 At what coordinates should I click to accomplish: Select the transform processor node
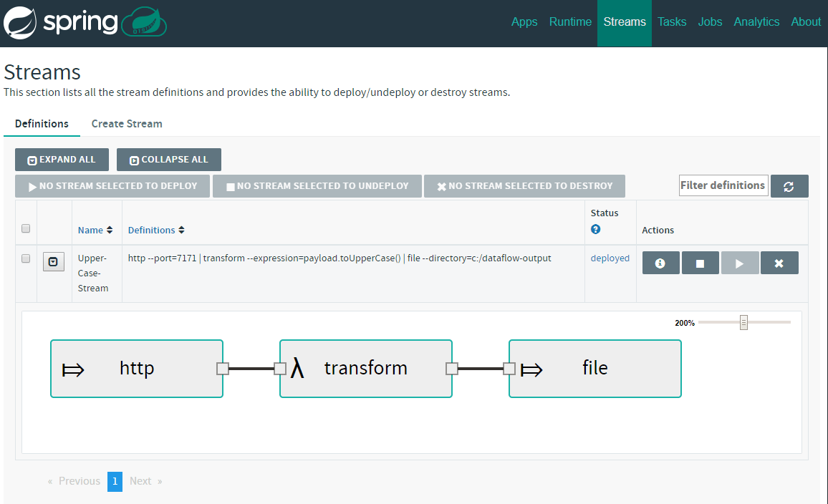(365, 368)
